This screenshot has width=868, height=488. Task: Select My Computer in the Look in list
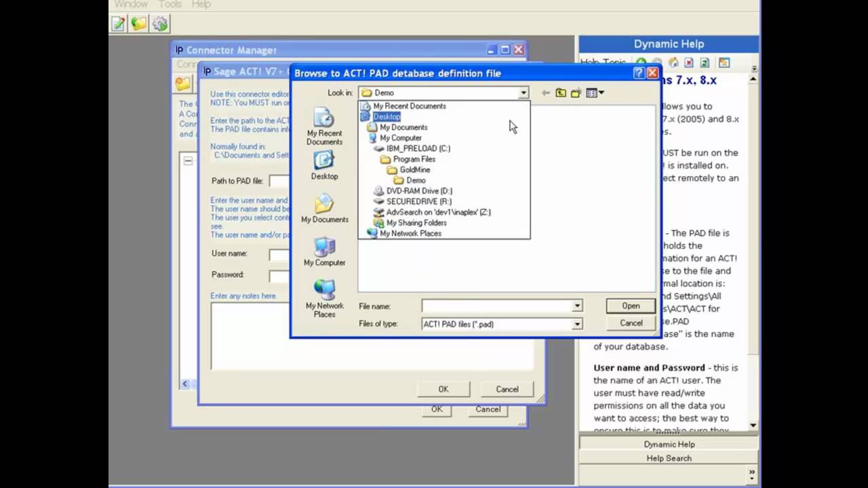coord(400,138)
